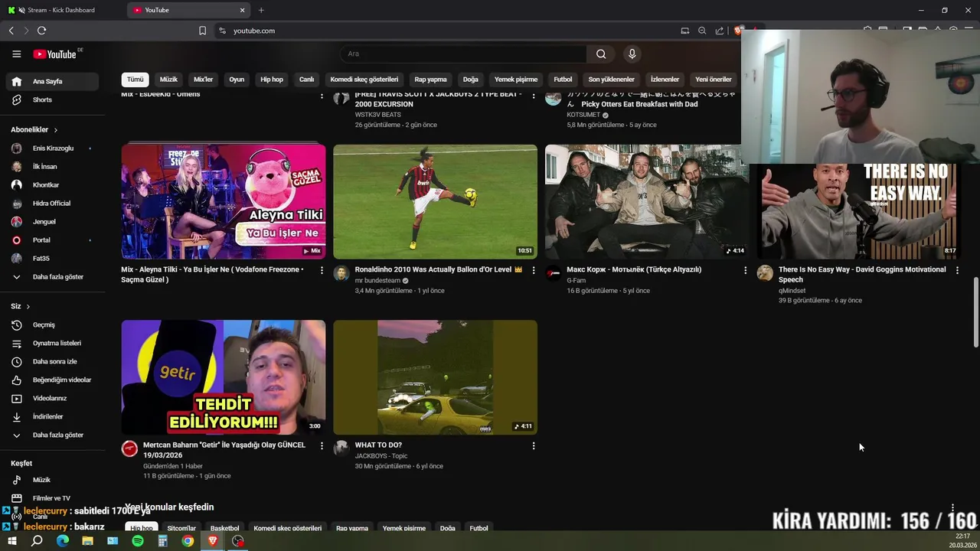Play the WHAT TO DO? yellow car thumbnail
Viewport: 980px width, 551px height.
pyautogui.click(x=435, y=377)
